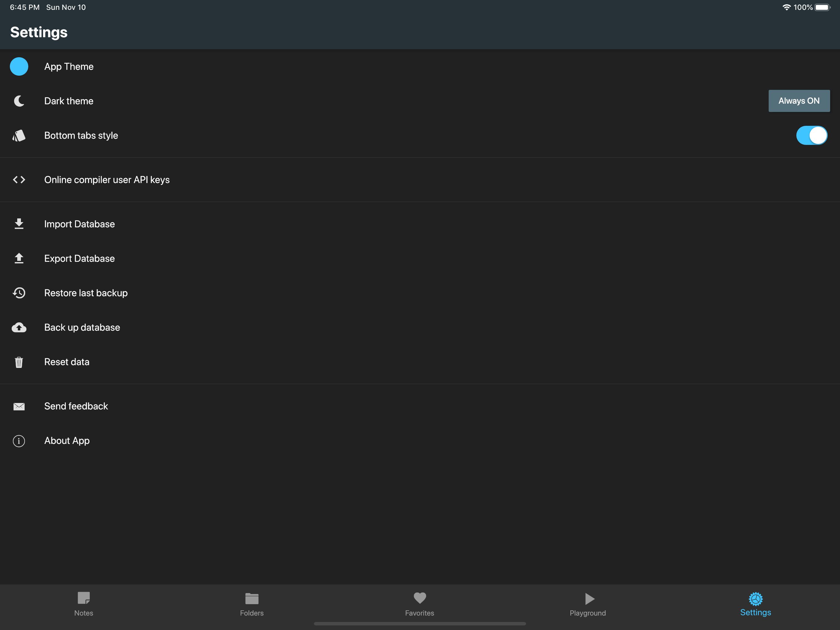Click the About App info icon
Image resolution: width=840 pixels, height=630 pixels.
19,441
